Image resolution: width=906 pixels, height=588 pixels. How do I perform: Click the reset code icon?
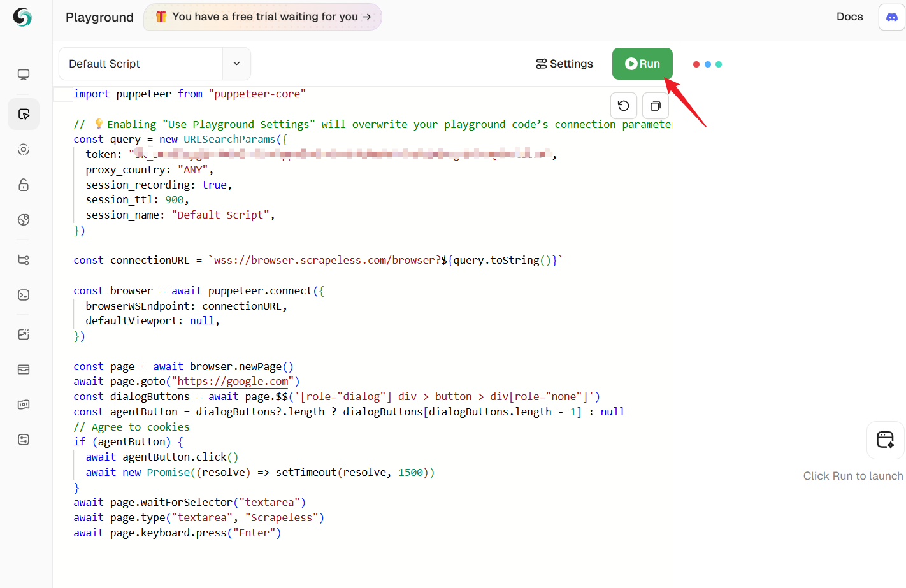pyautogui.click(x=623, y=106)
